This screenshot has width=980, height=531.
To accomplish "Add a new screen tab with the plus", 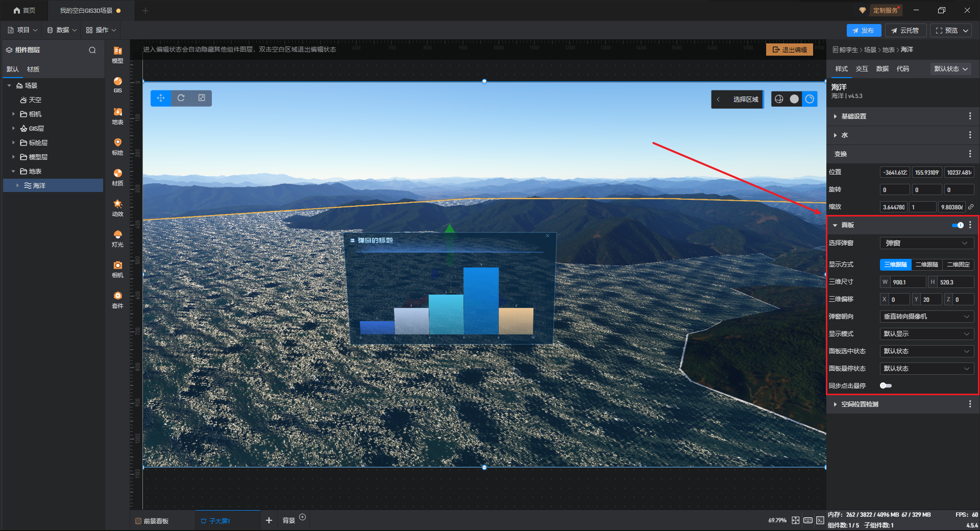I will point(269,520).
